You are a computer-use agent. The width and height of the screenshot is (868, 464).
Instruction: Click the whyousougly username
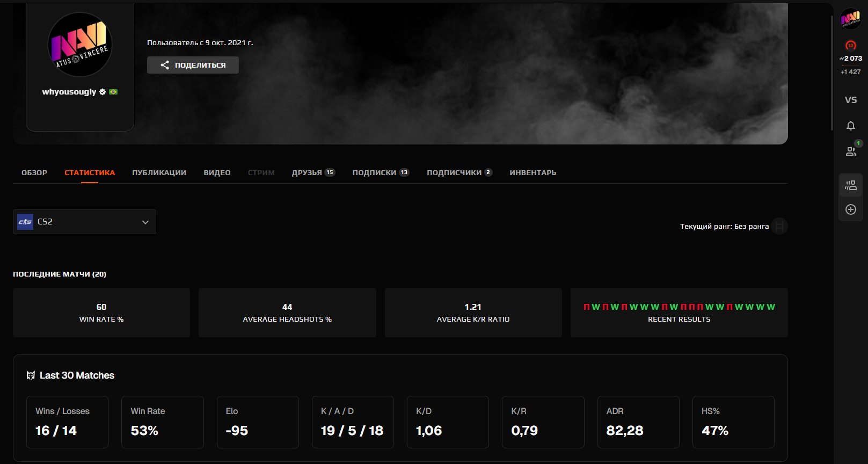69,92
